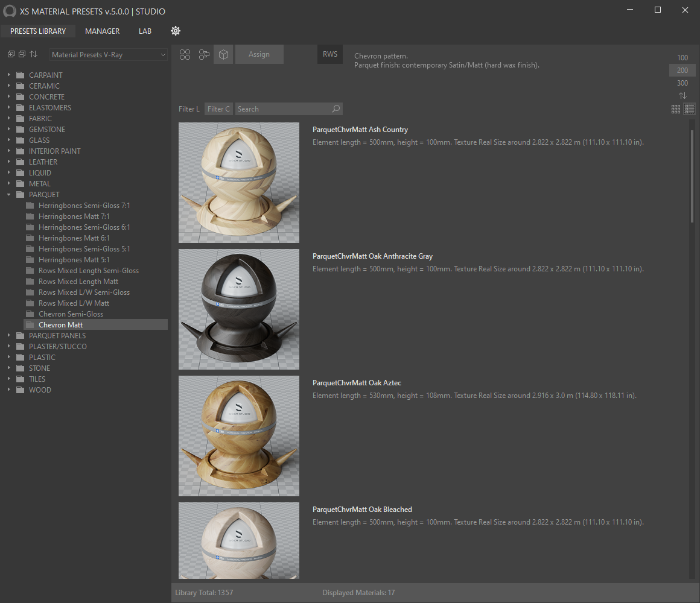Select the Oak Anthracite Gray thumbnail
The width and height of the screenshot is (700, 603).
239,309
